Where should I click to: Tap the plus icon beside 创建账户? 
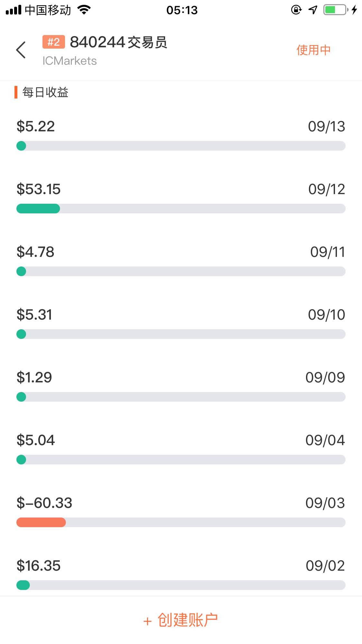click(147, 621)
